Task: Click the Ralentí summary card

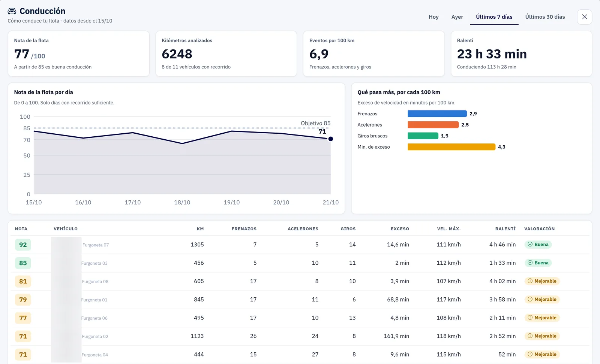Action: pos(521,54)
